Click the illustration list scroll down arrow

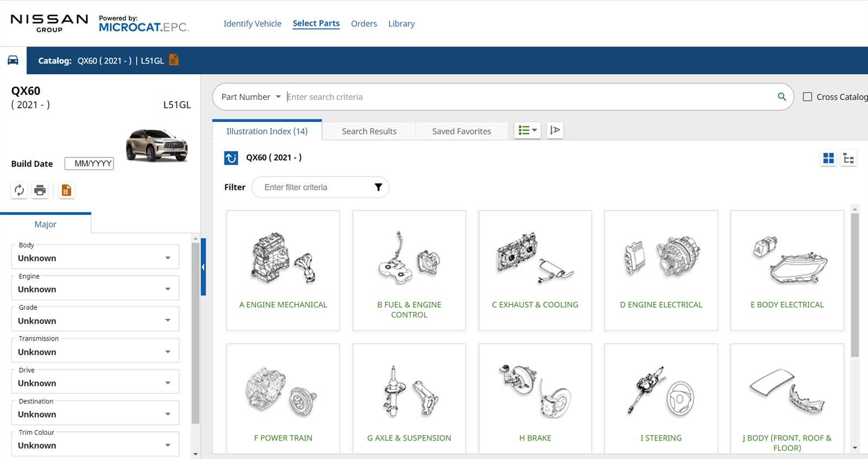(855, 448)
